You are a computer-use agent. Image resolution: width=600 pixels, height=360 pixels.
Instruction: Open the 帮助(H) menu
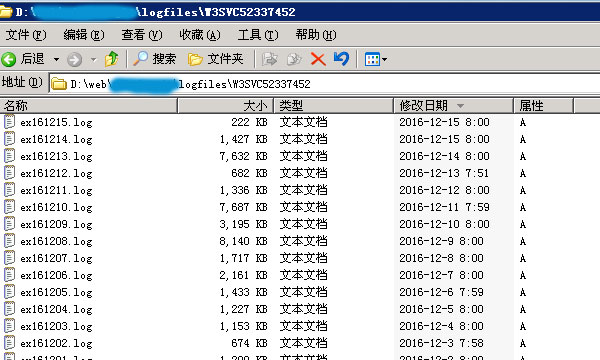316,35
